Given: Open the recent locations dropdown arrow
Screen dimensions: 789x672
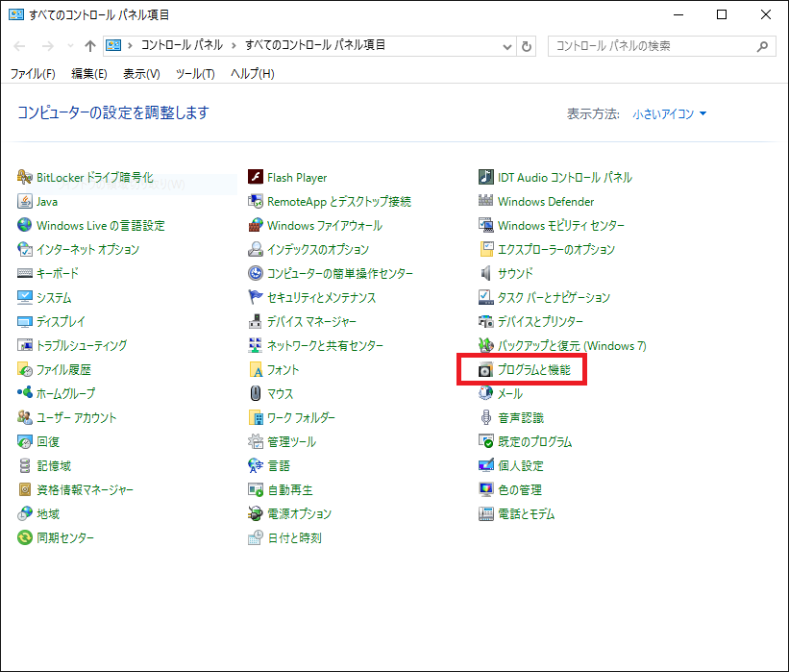Looking at the screenshot, I should pos(70,46).
